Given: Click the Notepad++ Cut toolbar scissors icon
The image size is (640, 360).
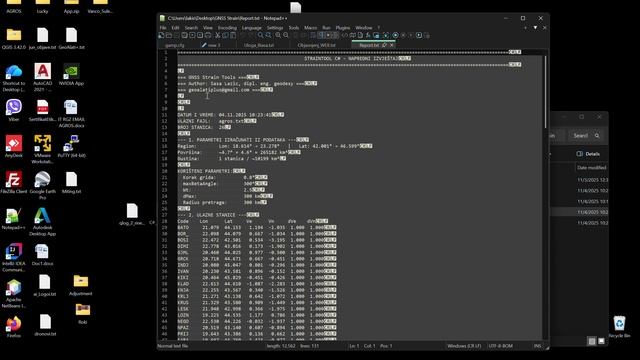Looking at the screenshot, I should point(218,36).
